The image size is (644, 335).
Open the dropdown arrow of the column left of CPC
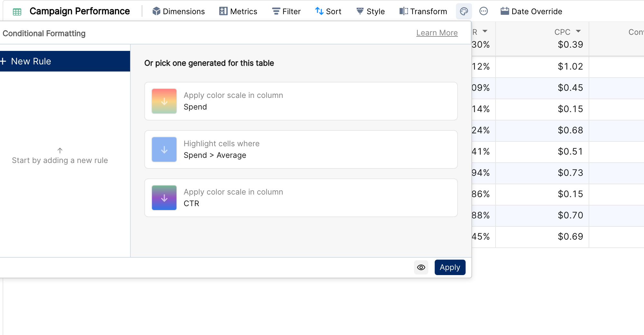(485, 32)
